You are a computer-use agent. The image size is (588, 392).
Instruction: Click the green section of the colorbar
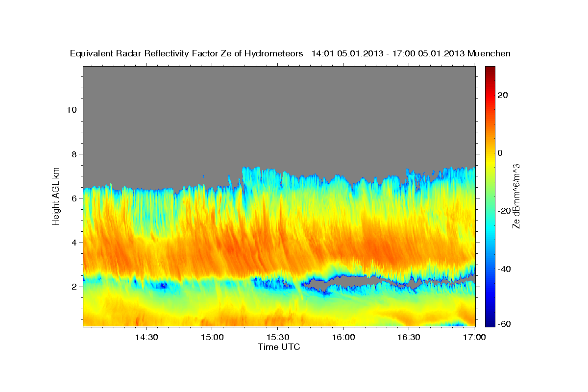(x=490, y=196)
